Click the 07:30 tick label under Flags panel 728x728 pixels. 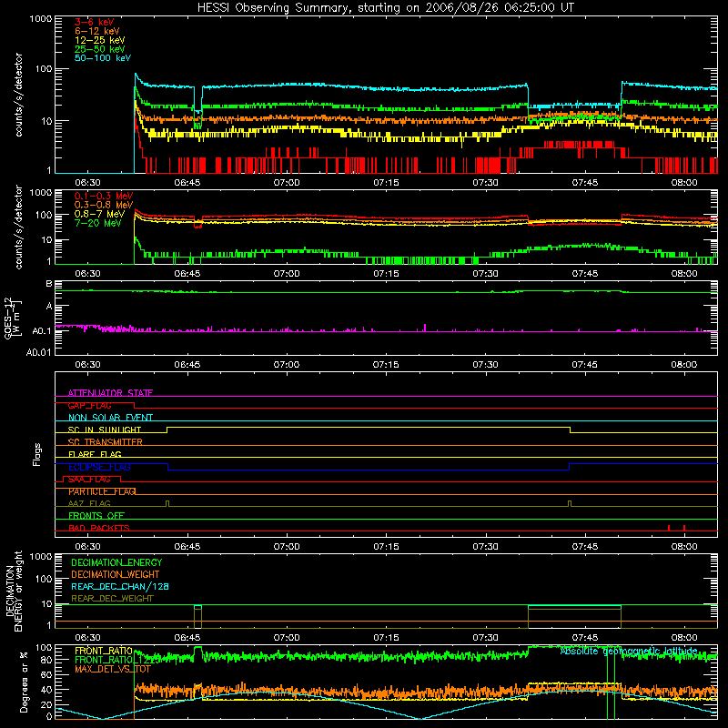click(486, 547)
